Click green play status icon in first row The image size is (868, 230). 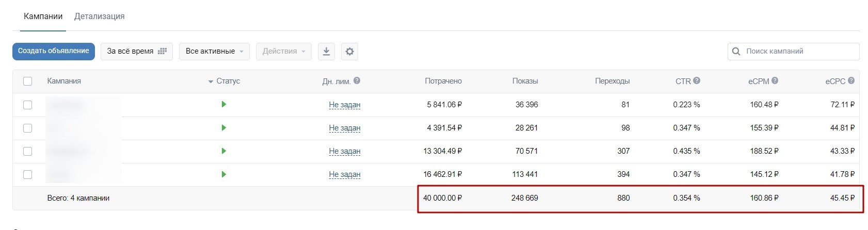point(223,105)
